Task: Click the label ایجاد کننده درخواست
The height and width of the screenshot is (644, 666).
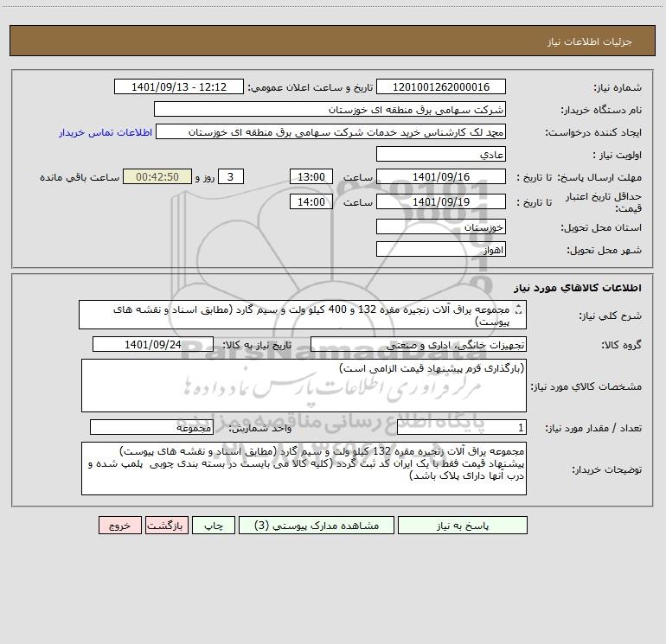Action: pyautogui.click(x=593, y=132)
